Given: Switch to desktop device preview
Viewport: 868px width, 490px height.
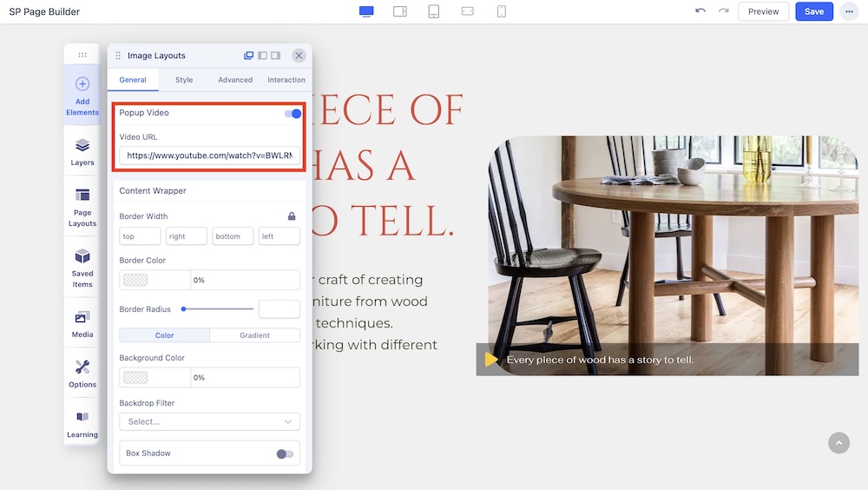Looking at the screenshot, I should tap(366, 11).
